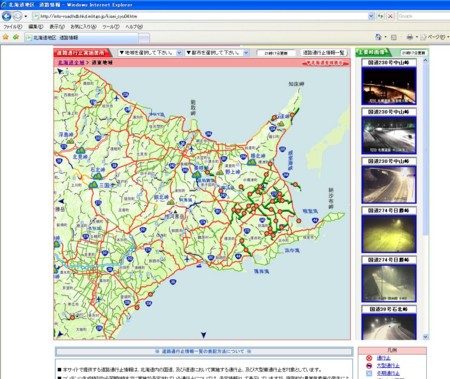Follow the 北海道全域 breadcrumb link
450x379 pixels.
pyautogui.click(x=71, y=62)
